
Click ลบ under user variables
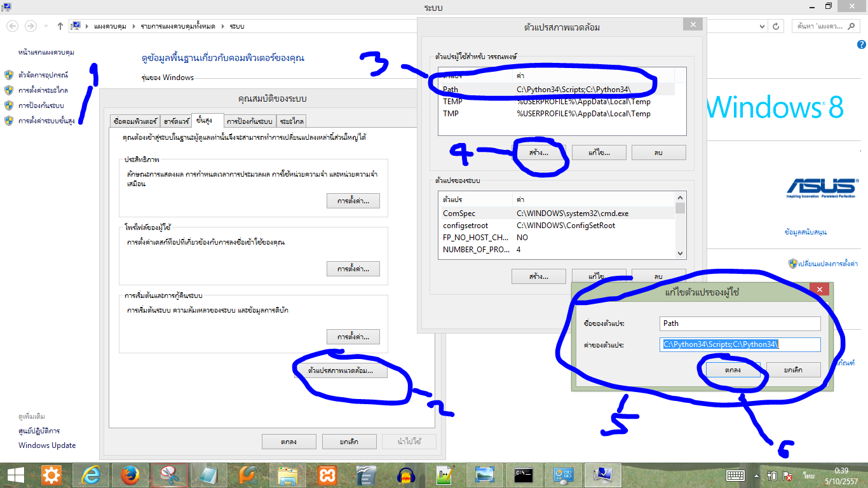click(x=659, y=152)
